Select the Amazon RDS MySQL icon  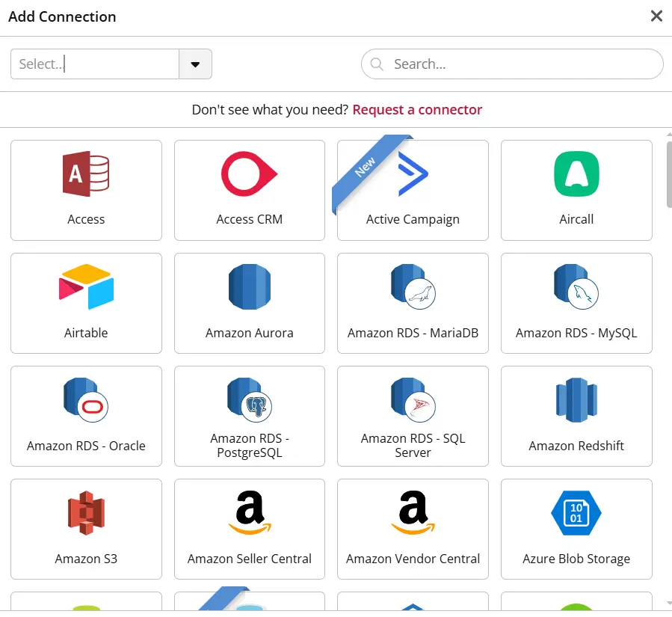click(576, 286)
